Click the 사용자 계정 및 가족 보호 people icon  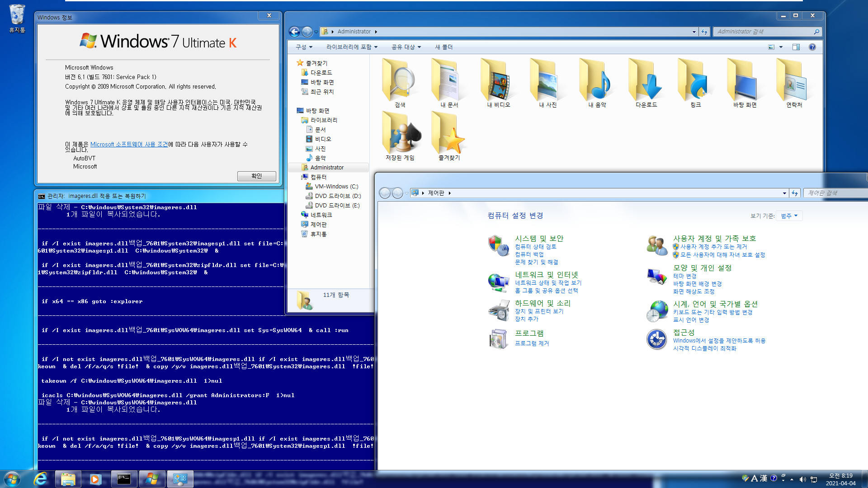657,245
